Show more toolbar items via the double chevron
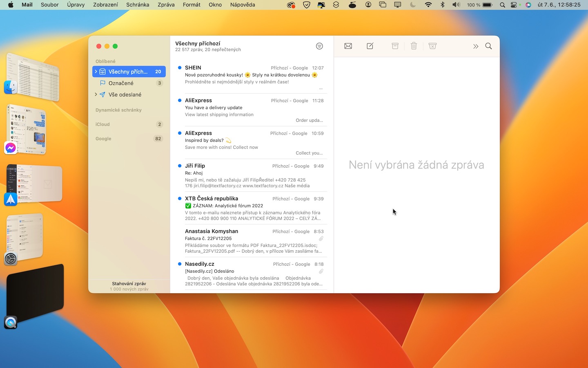This screenshot has width=588, height=368. 476,46
